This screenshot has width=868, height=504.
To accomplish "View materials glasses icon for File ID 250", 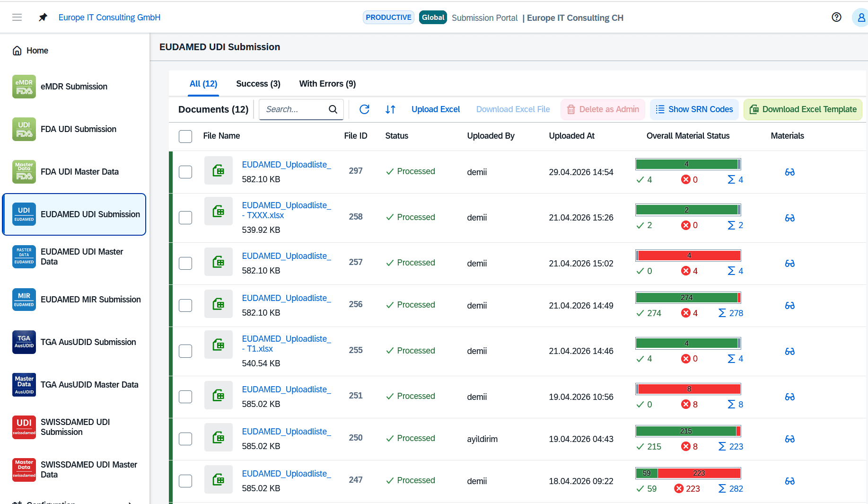I will tap(790, 439).
